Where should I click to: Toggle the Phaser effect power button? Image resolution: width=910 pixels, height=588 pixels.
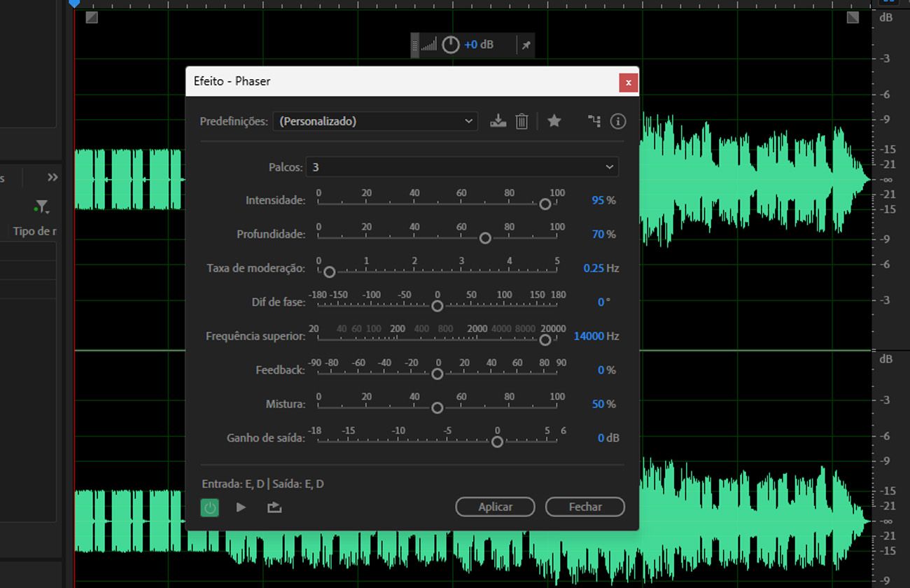[210, 507]
